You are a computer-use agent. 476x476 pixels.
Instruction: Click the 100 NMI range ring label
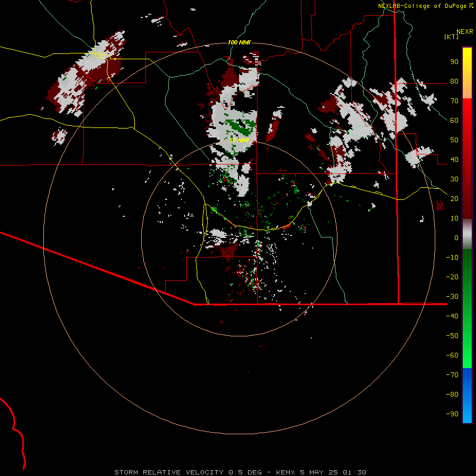coord(239,42)
